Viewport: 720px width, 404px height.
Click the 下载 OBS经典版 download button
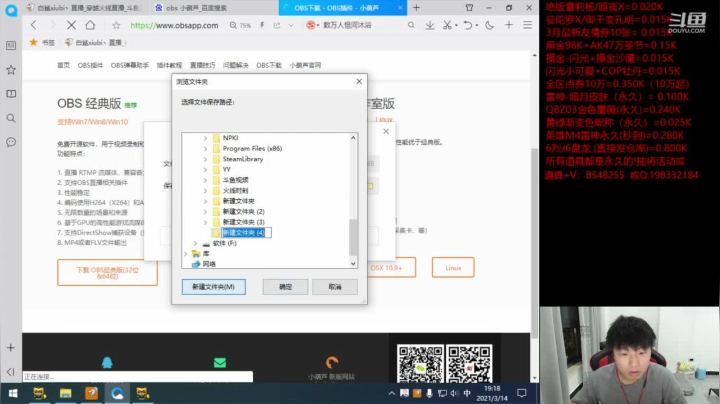click(x=107, y=273)
